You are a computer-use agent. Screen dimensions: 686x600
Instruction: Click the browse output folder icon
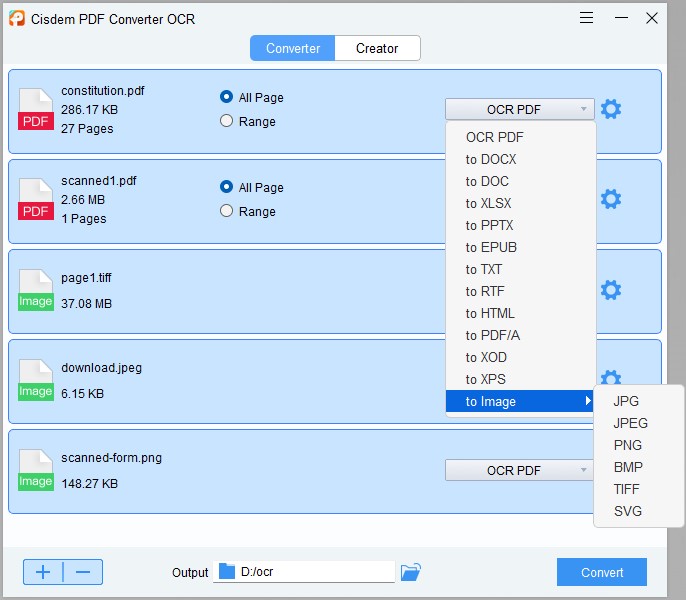pyautogui.click(x=410, y=572)
